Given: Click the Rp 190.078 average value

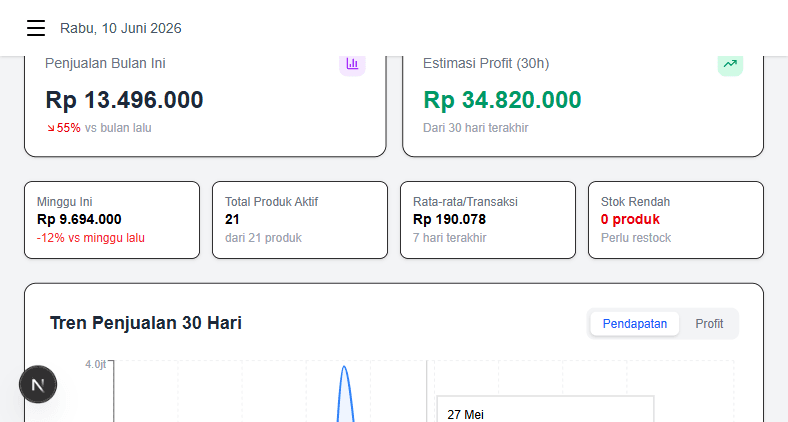Looking at the screenshot, I should [449, 220].
